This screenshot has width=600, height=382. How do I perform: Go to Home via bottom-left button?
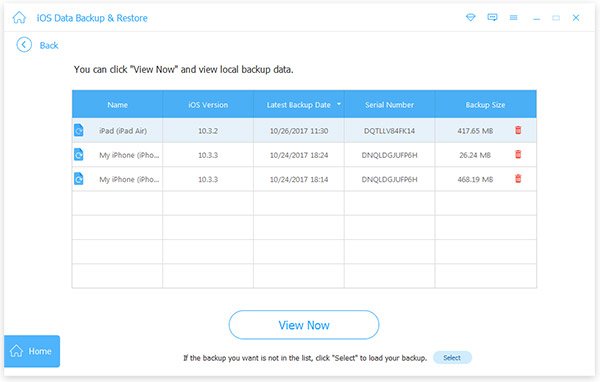coord(32,351)
